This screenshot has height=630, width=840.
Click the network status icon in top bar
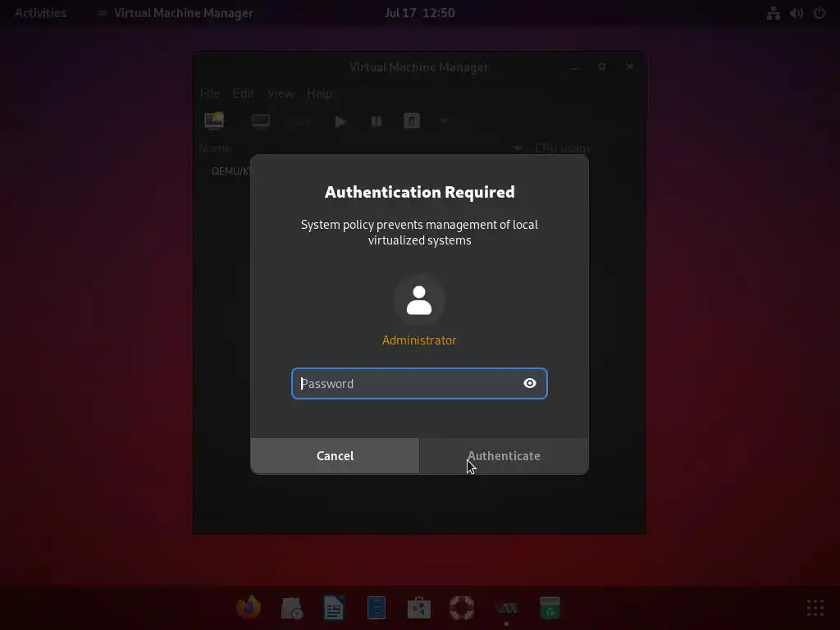773,13
